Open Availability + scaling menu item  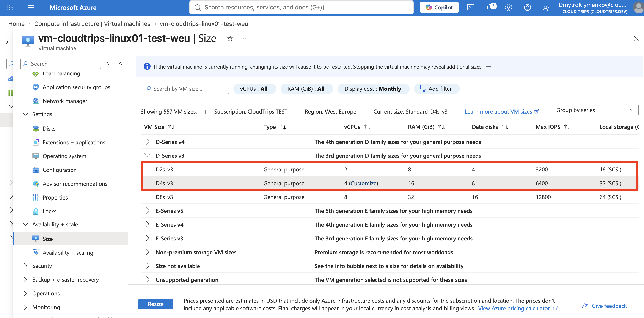coord(68,253)
